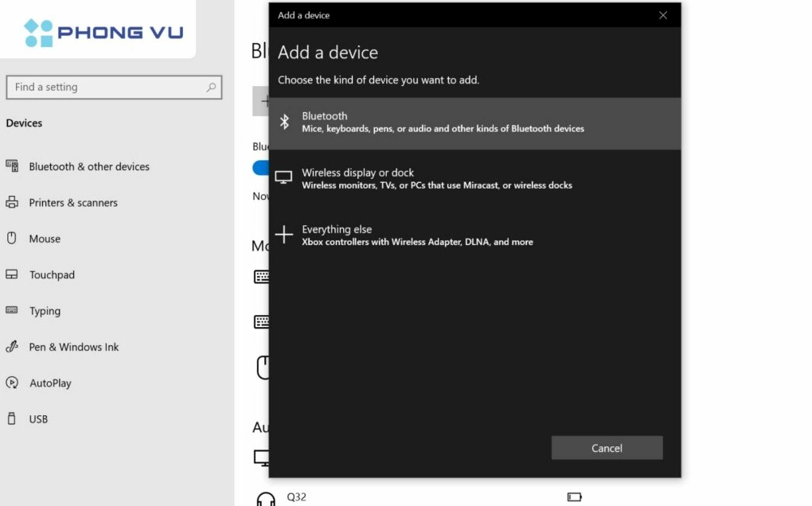The height and width of the screenshot is (506, 812).
Task: Open Typing settings from the sidebar
Action: click(45, 311)
